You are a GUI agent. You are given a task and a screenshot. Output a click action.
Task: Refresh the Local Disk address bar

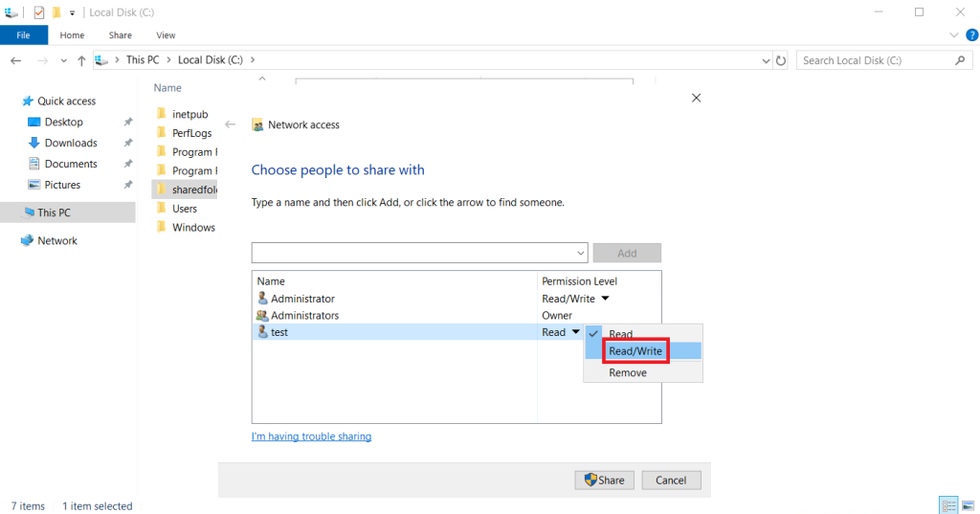click(x=781, y=60)
